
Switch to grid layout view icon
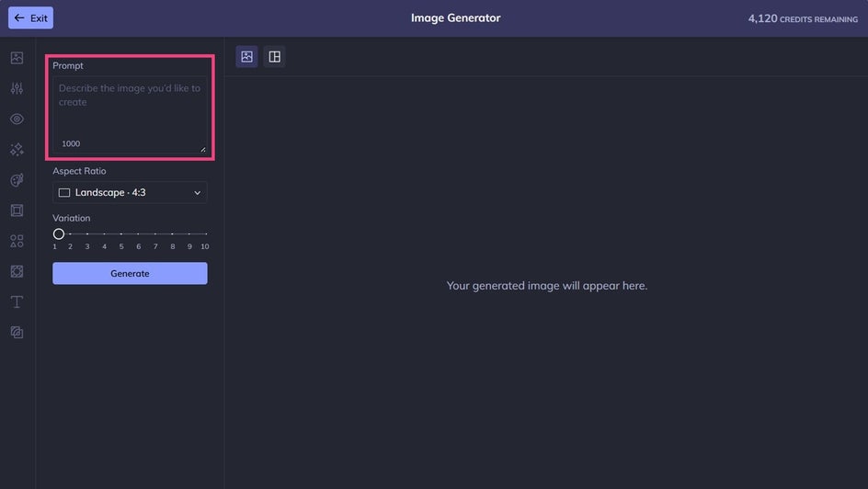(275, 56)
